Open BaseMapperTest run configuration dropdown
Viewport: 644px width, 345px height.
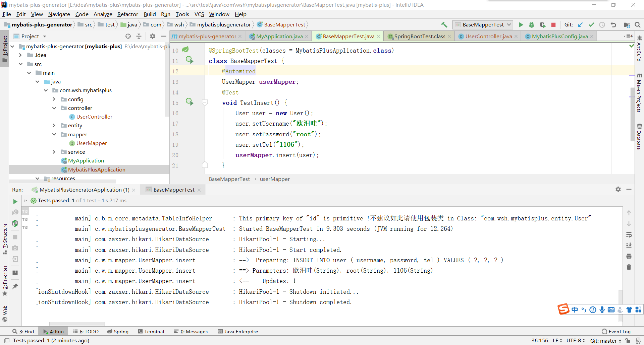tap(483, 25)
